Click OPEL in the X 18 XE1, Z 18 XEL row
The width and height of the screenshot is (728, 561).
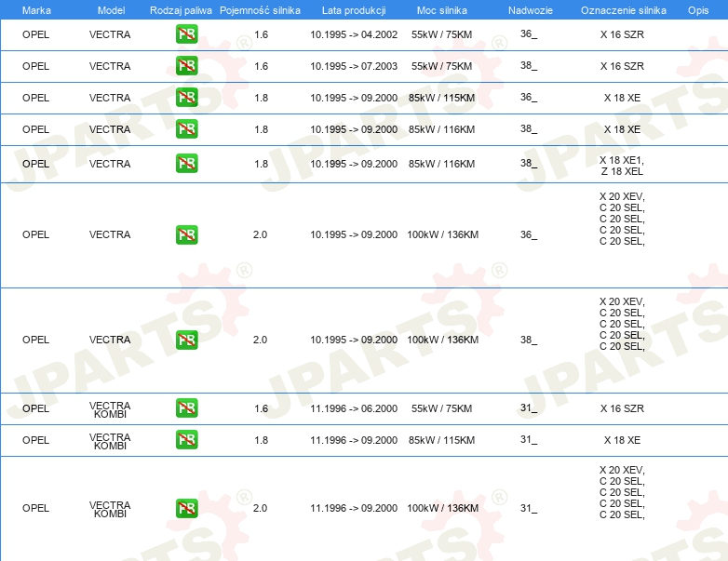[x=35, y=164]
